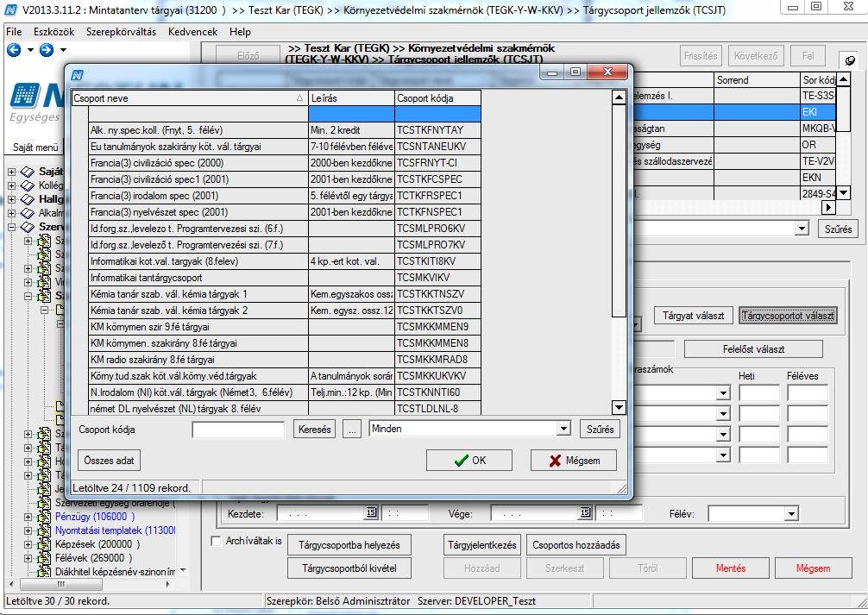Image resolution: width=868 pixels, height=615 pixels.
Task: Open the Kedvencek menu
Action: (x=192, y=32)
